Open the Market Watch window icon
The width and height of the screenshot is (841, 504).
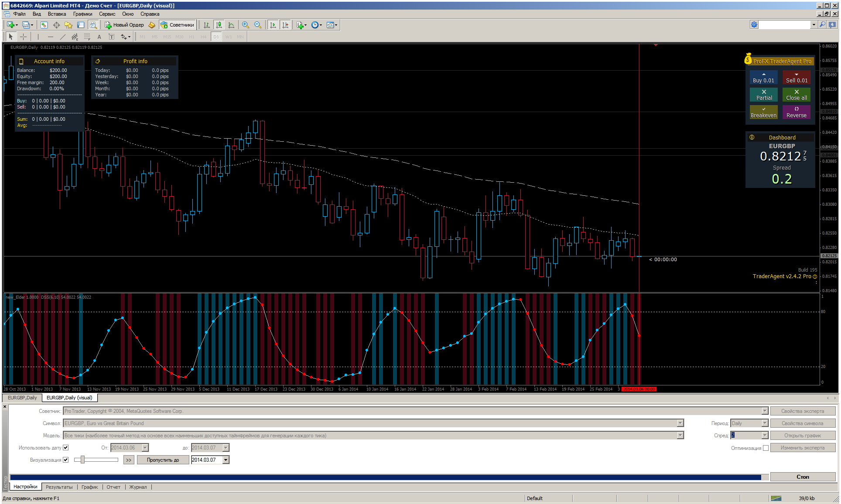[44, 25]
